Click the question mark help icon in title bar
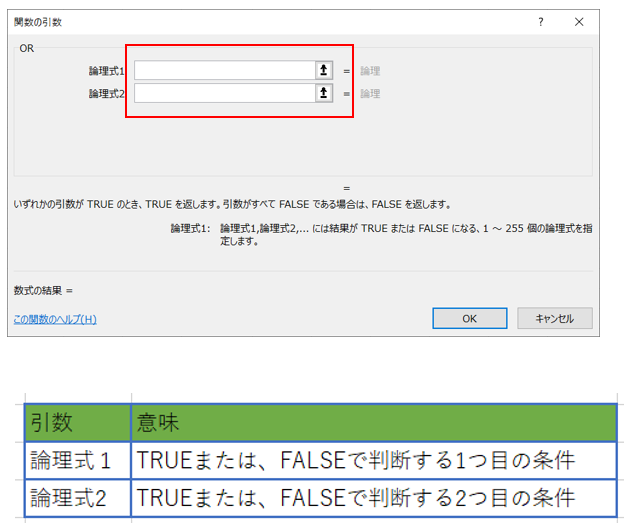The height and width of the screenshot is (524, 627). (x=541, y=21)
